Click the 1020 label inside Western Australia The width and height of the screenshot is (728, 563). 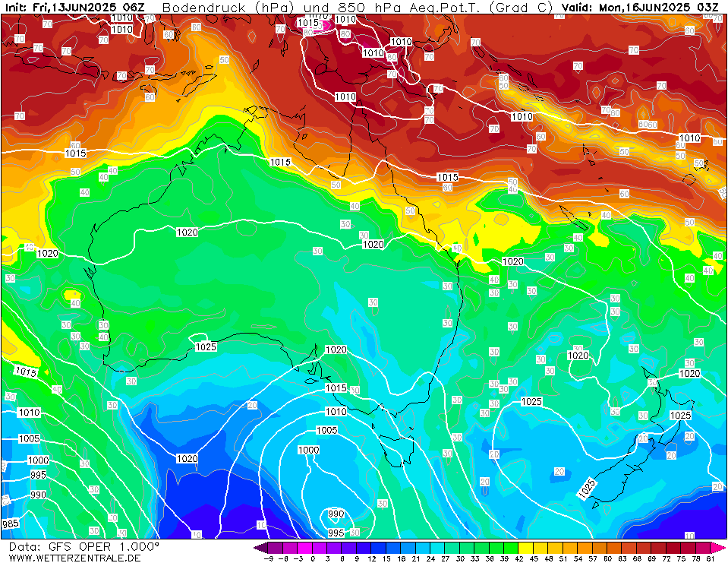click(x=187, y=232)
